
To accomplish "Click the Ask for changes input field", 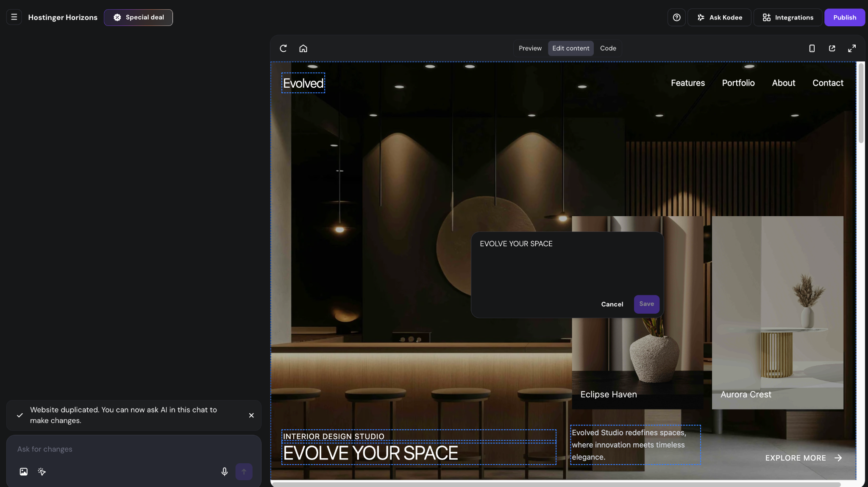I will pos(127,449).
